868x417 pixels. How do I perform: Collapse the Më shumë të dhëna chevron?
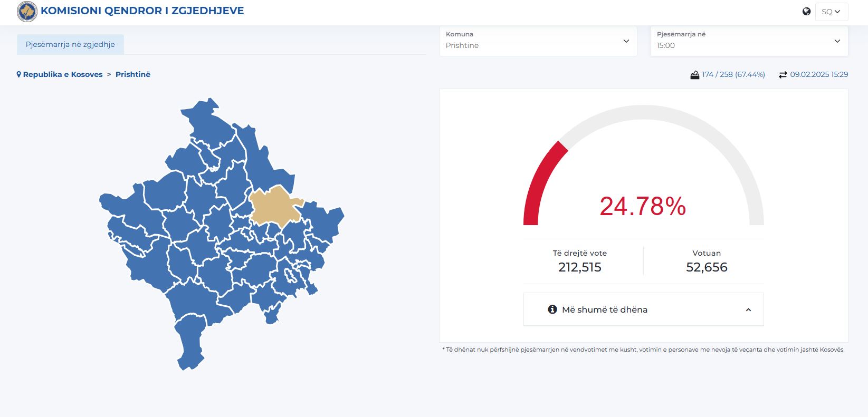(x=748, y=310)
